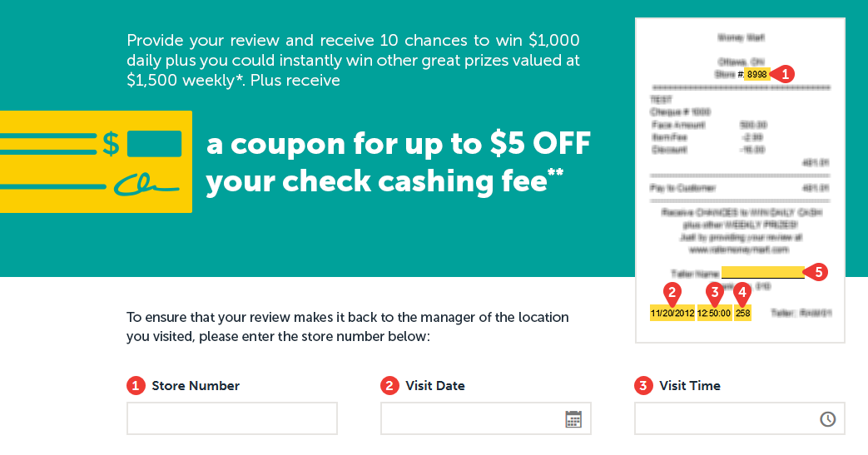Click the yellow check illustration's signature
This screenshot has width=868, height=455.
(x=146, y=185)
